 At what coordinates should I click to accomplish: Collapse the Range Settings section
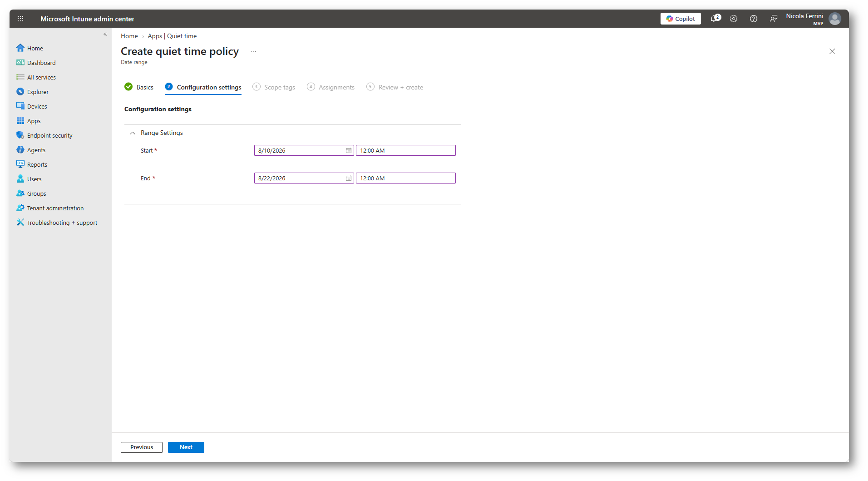point(133,133)
